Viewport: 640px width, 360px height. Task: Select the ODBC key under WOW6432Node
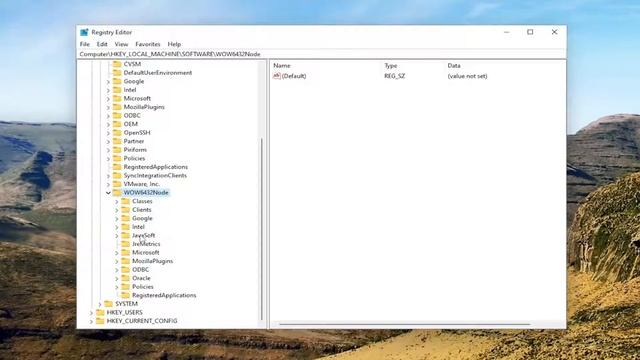point(140,270)
